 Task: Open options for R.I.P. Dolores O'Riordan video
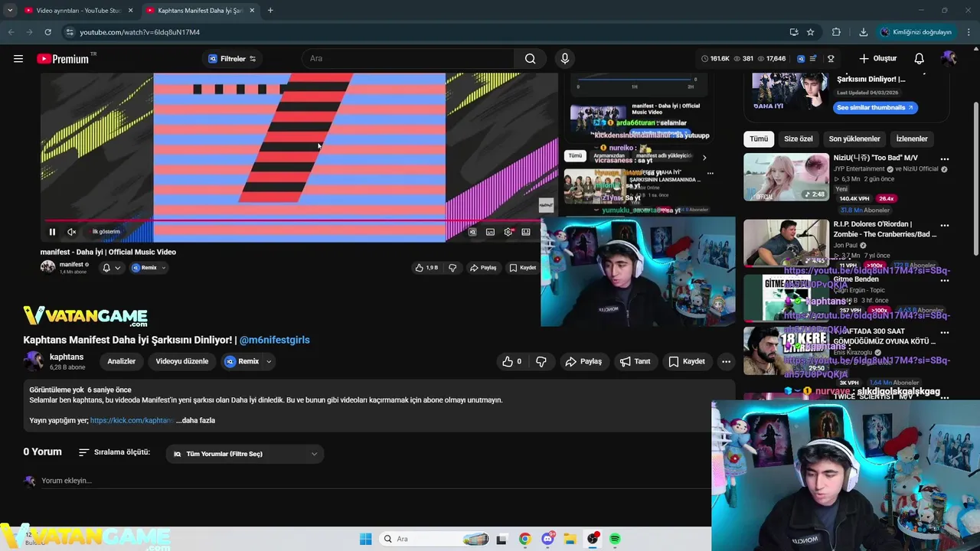(944, 226)
